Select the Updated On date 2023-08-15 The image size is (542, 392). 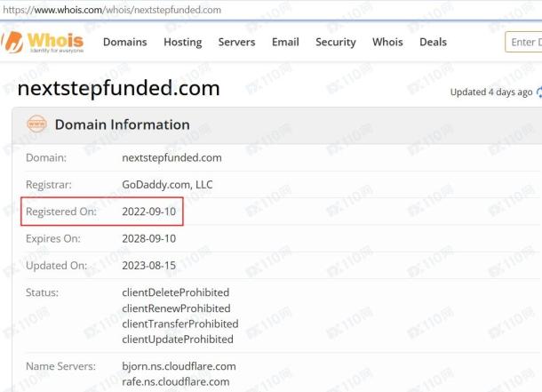click(149, 266)
